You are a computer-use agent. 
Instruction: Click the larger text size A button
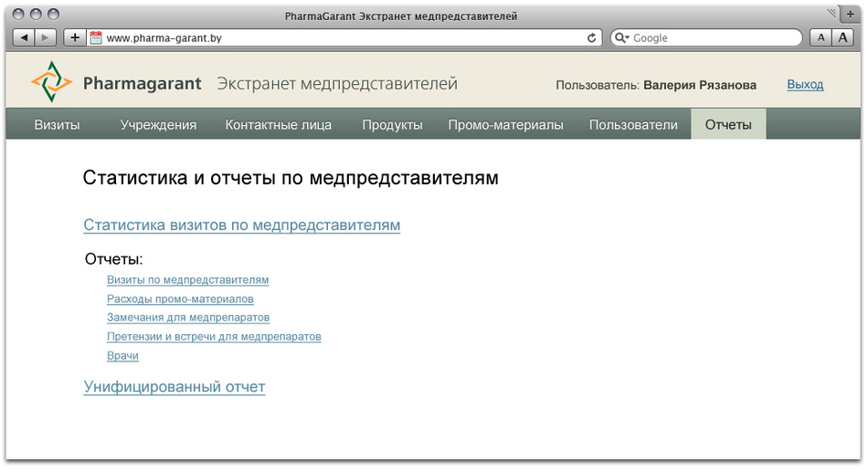(842, 37)
